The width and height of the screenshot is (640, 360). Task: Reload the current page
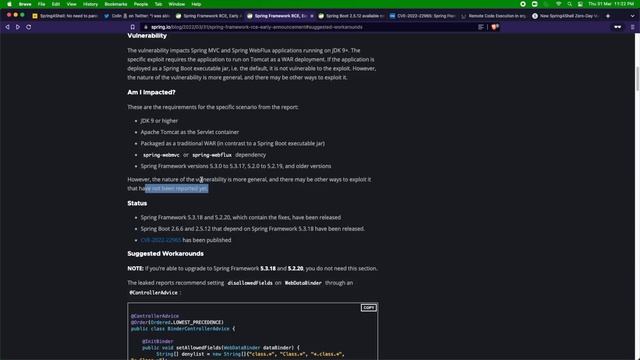coord(29,27)
